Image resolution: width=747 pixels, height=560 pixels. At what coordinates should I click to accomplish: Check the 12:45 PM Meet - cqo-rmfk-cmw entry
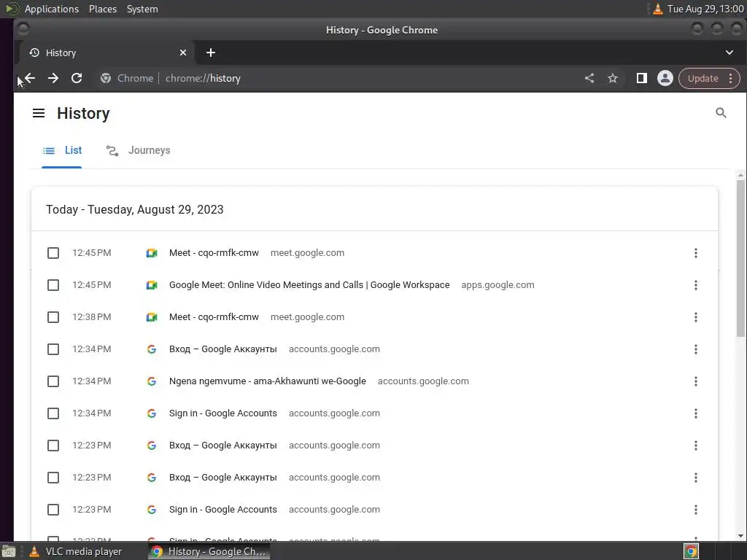(x=53, y=253)
